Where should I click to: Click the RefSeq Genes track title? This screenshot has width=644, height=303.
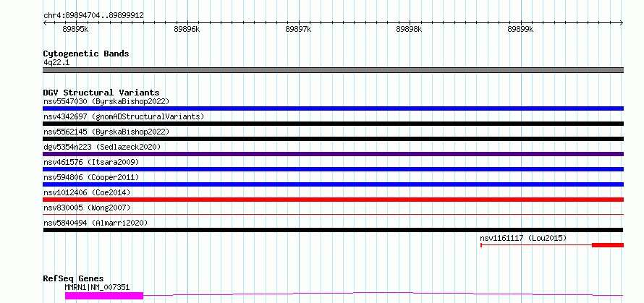coord(74,278)
